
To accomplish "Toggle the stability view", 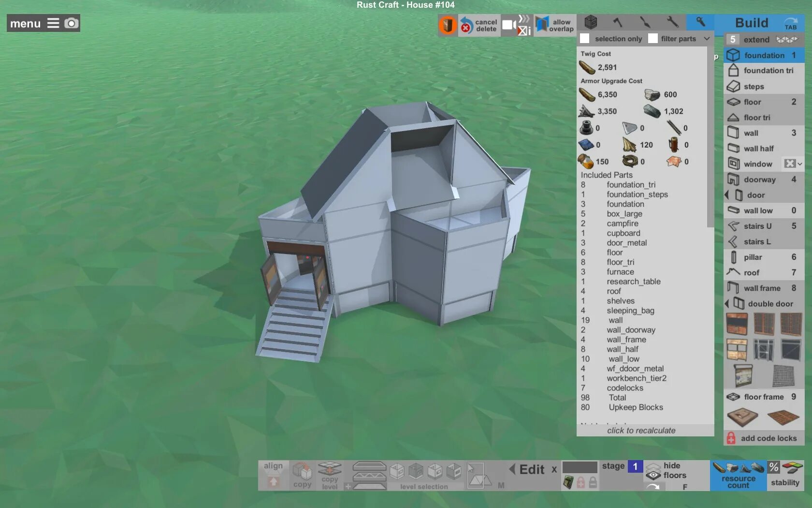I will pyautogui.click(x=785, y=475).
